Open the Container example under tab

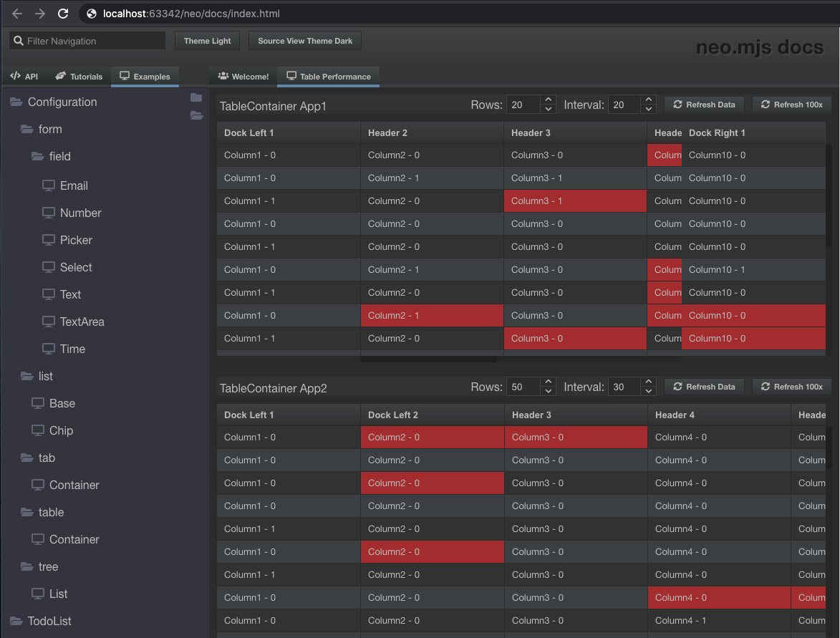point(65,485)
